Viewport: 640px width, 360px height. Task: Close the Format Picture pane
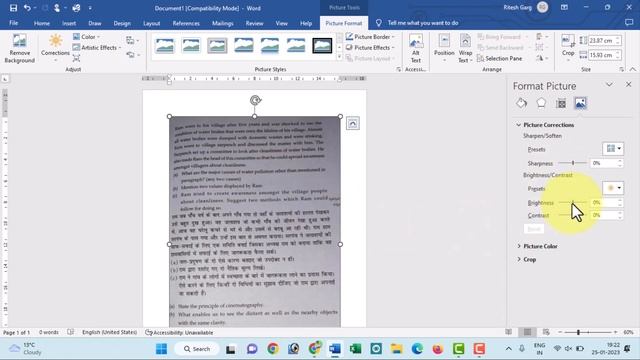(x=629, y=84)
